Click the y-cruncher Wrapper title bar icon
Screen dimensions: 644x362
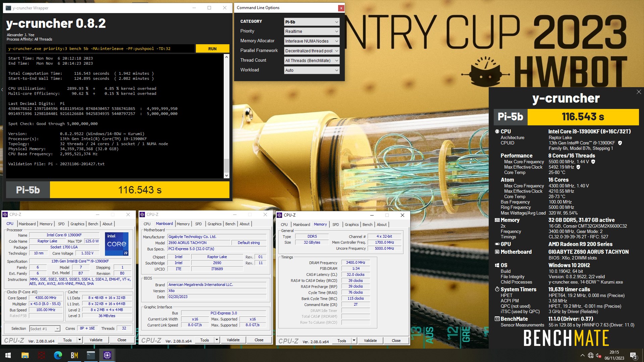(8, 8)
